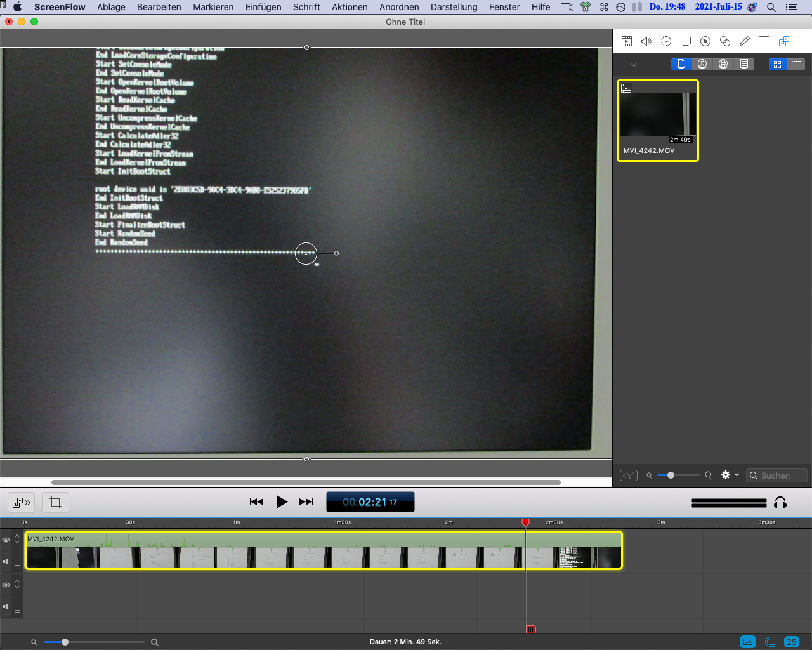This screenshot has width=812, height=650.
Task: Click the audio level meters
Action: pyautogui.click(x=729, y=503)
